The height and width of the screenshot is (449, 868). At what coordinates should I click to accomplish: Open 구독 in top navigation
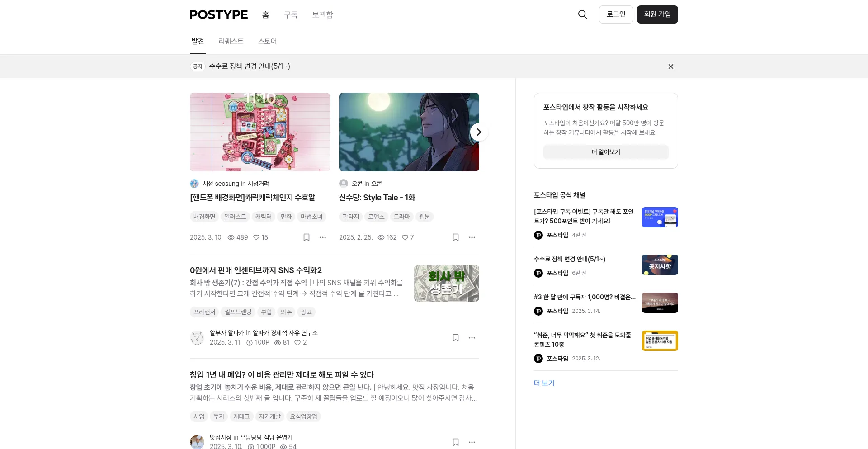[291, 14]
